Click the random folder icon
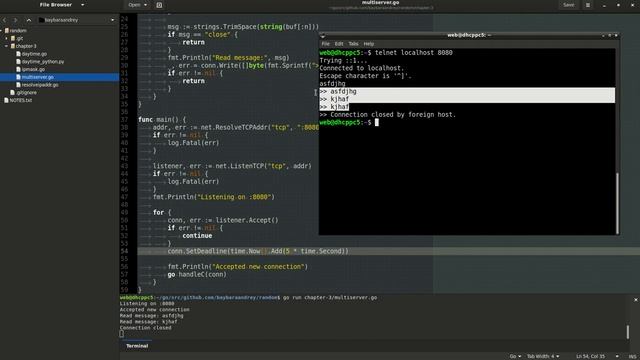Image resolution: width=640 pixels, height=360 pixels. (x=7, y=31)
